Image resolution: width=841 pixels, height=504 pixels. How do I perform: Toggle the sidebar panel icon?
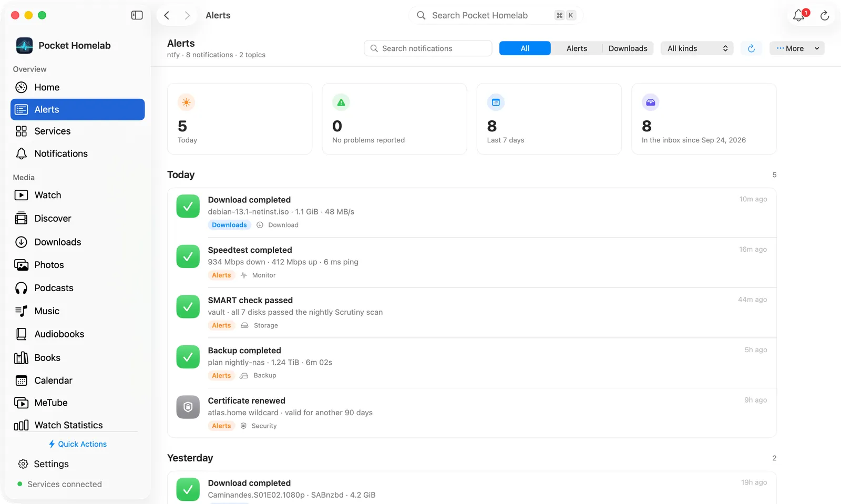(x=137, y=15)
